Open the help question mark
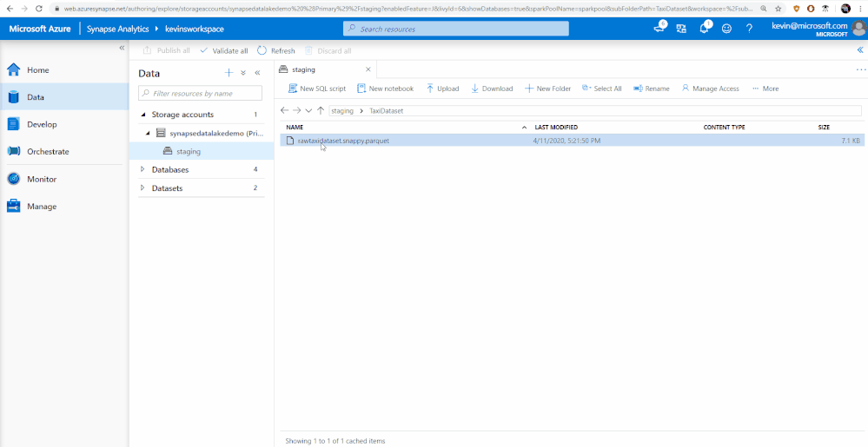The width and height of the screenshot is (868, 447). pyautogui.click(x=749, y=29)
